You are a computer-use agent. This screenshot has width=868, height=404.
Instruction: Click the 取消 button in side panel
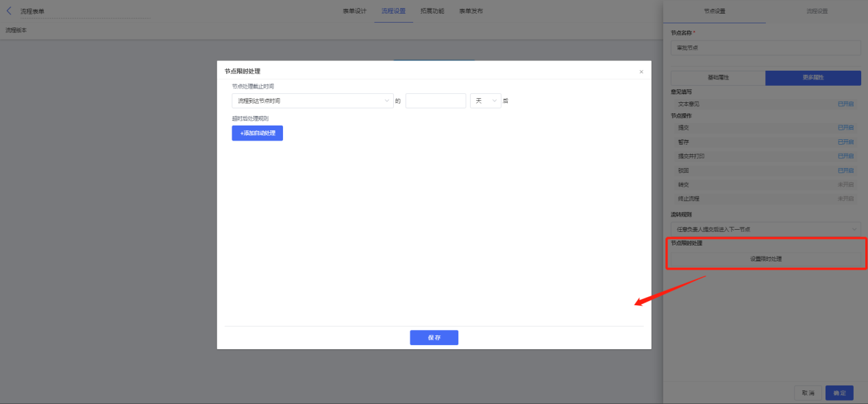(x=808, y=393)
